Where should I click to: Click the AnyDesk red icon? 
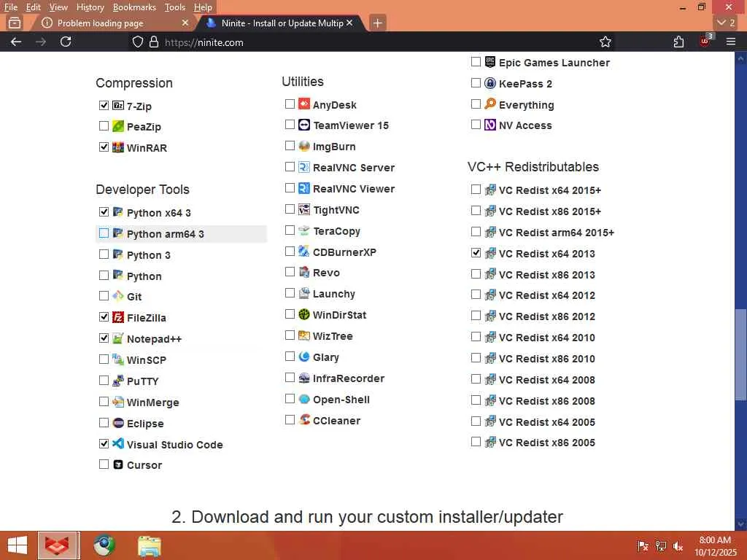click(304, 104)
